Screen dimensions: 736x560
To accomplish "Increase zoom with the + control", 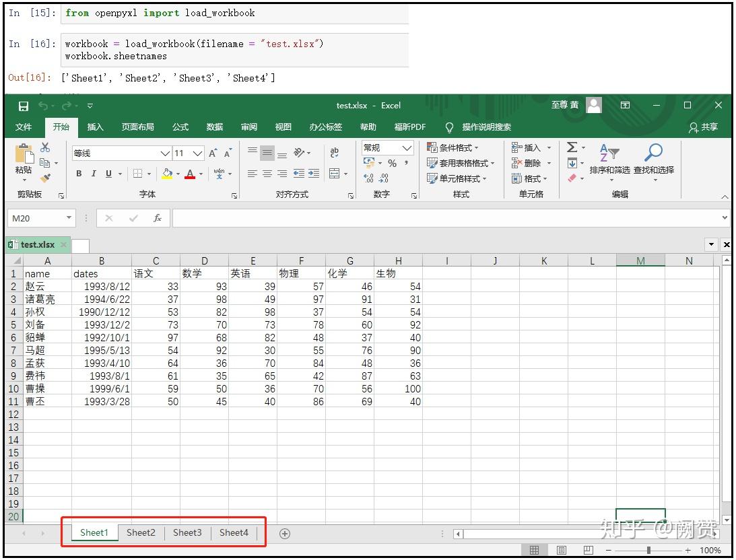I will (688, 549).
